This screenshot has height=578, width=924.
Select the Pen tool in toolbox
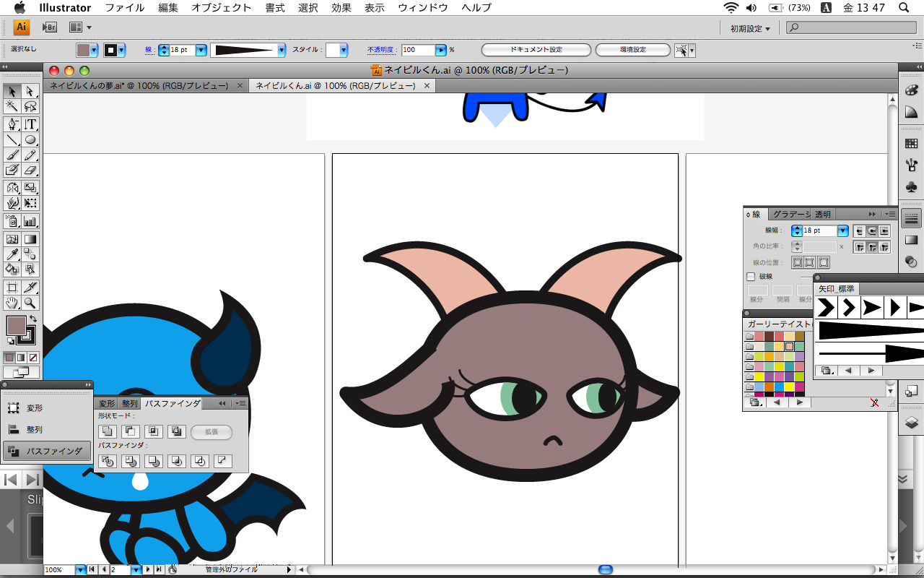[x=12, y=124]
